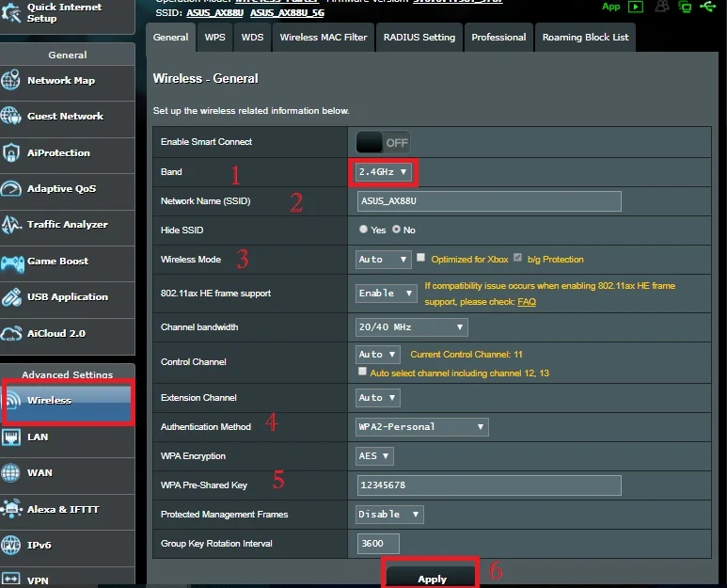Open the FAQ link
The width and height of the screenshot is (727, 588).
527,302
